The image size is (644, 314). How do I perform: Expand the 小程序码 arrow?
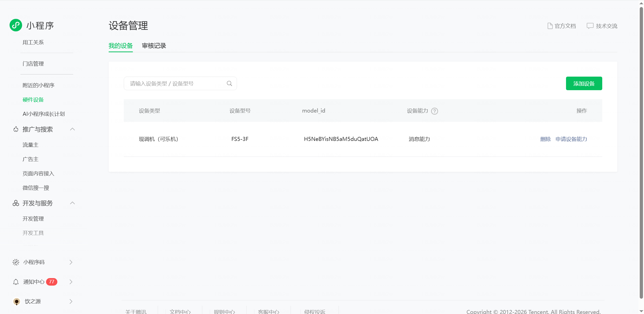pos(71,262)
